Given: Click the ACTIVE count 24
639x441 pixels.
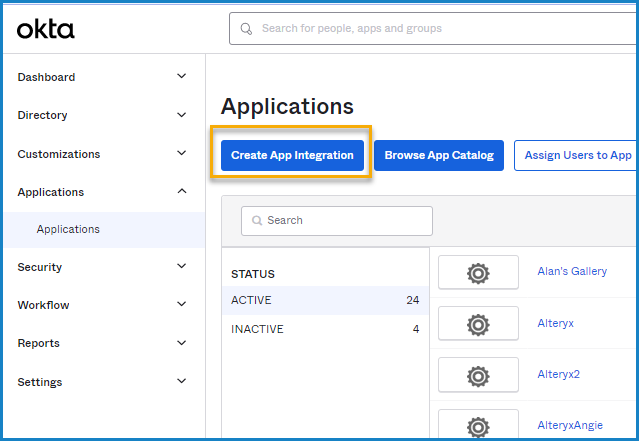Looking at the screenshot, I should coord(412,300).
